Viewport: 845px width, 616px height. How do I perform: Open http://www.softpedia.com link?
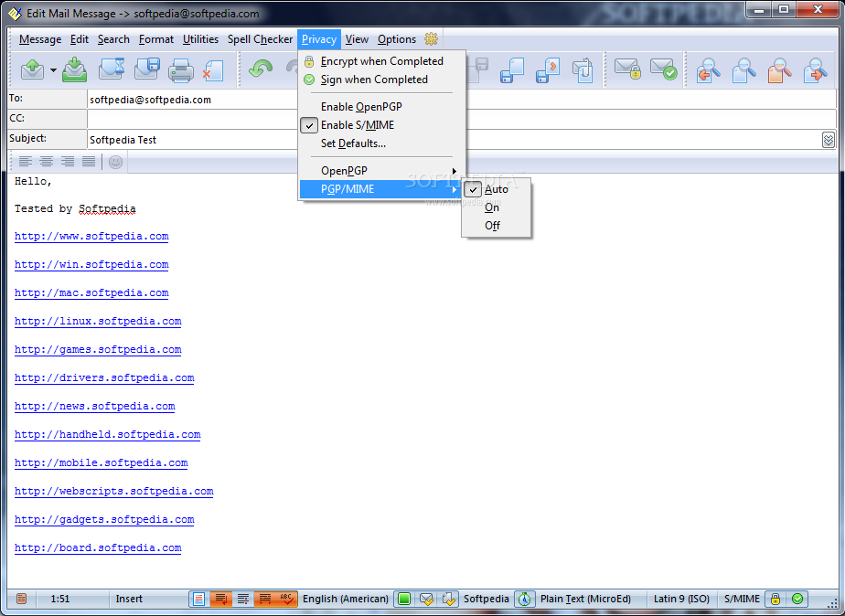pyautogui.click(x=91, y=237)
